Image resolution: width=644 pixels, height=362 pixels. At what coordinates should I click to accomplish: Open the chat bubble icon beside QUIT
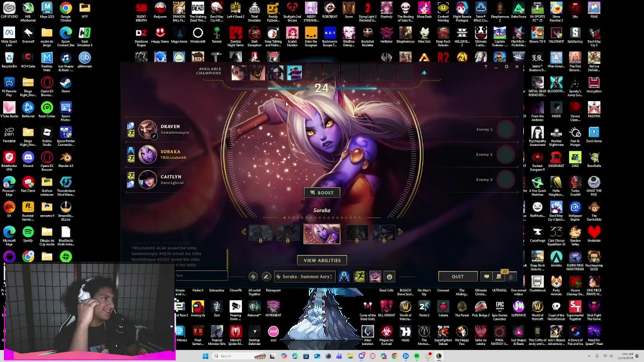[x=487, y=277]
